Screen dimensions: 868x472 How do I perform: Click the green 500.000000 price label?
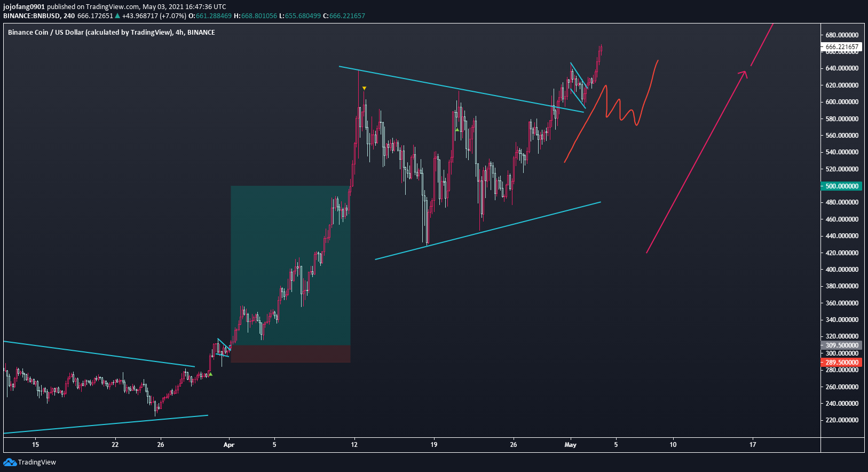[841, 186]
